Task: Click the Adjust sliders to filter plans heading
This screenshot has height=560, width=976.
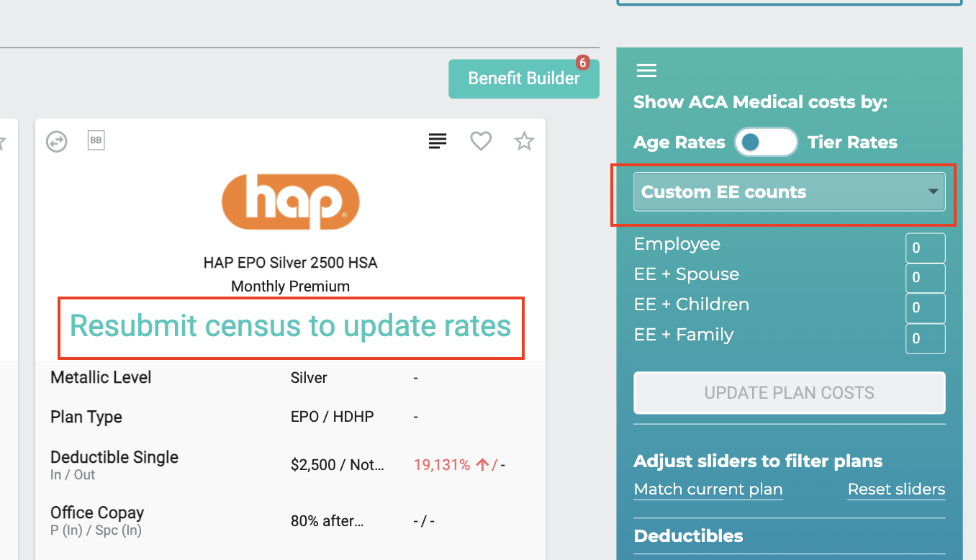Action: (758, 461)
